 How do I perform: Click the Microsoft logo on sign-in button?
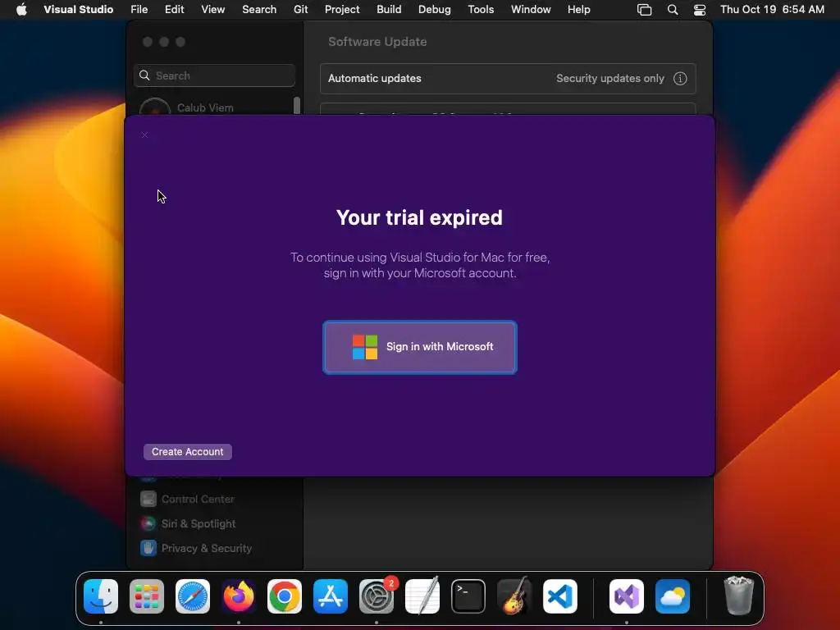point(365,347)
